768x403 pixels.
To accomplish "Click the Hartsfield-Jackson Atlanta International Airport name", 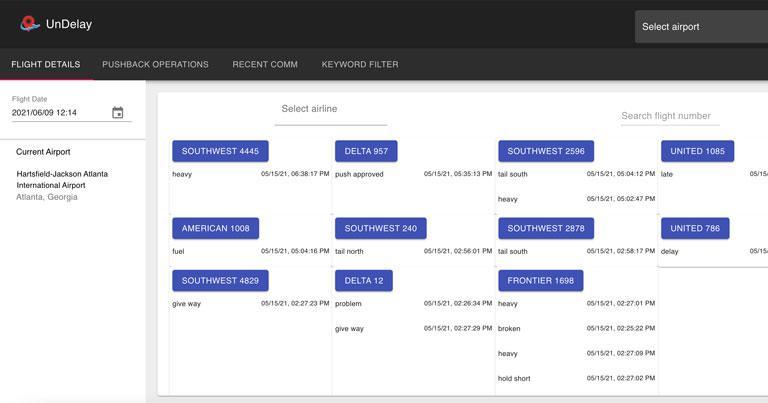I will coord(62,180).
